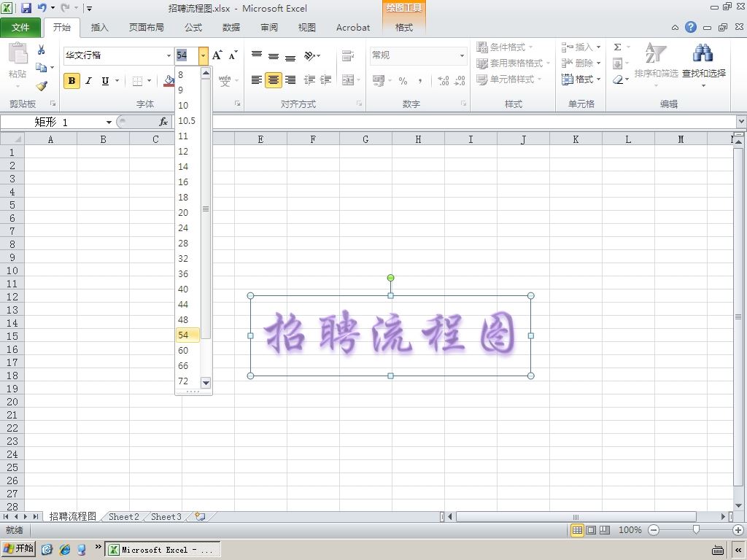This screenshot has height=560, width=747.
Task: Open Excel help with the question mark icon
Action: point(691,27)
